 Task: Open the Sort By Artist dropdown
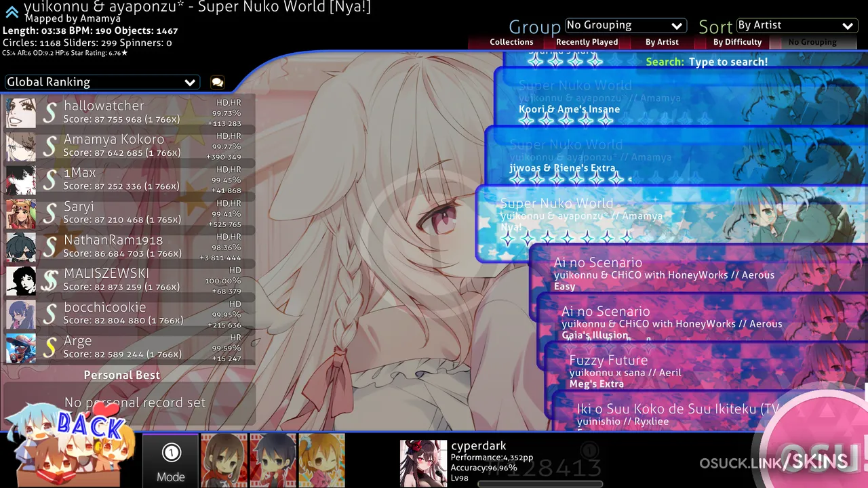click(797, 26)
